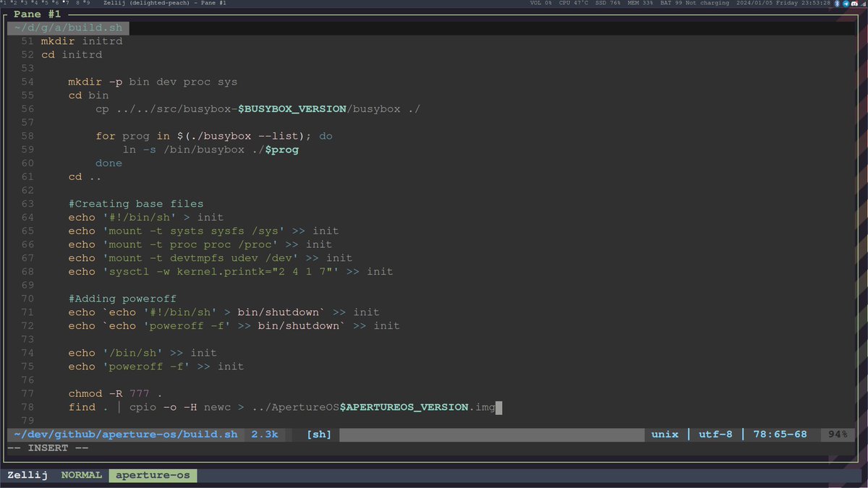Switch to workspace 4 in top bar
This screenshot has width=868, height=488.
35,3
